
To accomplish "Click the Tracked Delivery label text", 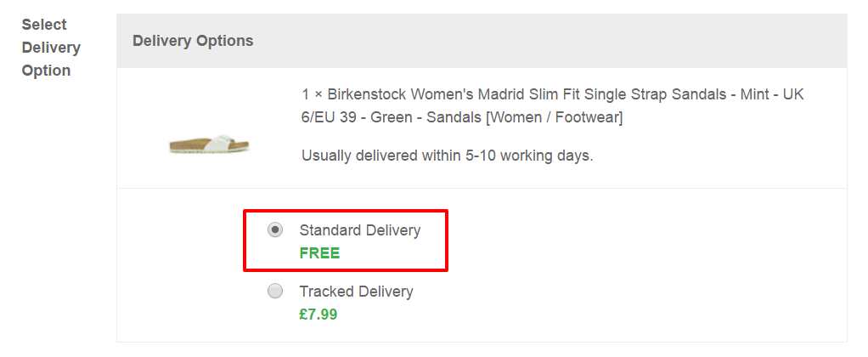I will 357,292.
